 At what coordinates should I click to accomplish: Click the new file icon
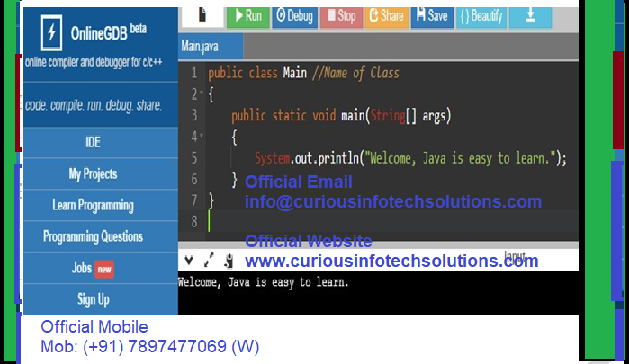click(x=202, y=16)
